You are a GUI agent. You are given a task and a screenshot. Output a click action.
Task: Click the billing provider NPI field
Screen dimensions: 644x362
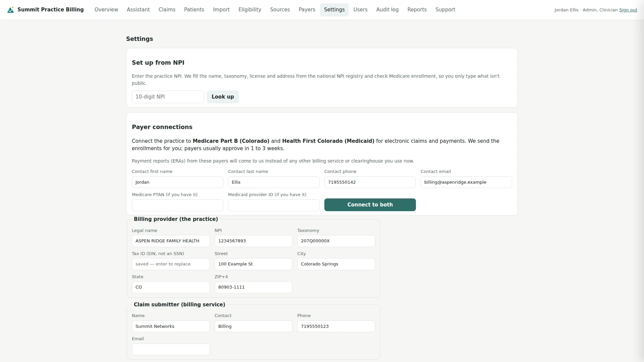[253, 241]
